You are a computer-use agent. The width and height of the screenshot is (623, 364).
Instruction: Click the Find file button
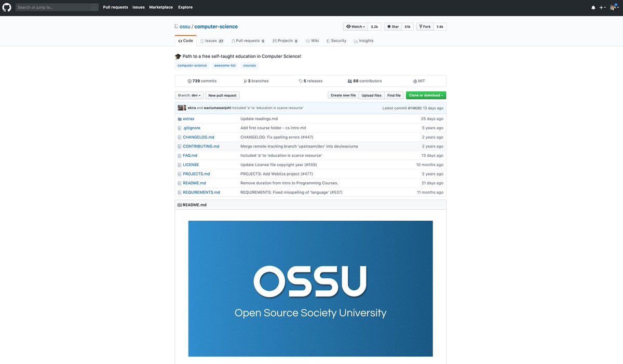[394, 96]
